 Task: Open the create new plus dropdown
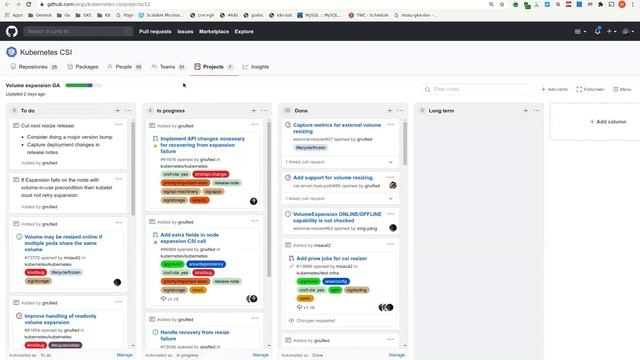tap(611, 31)
